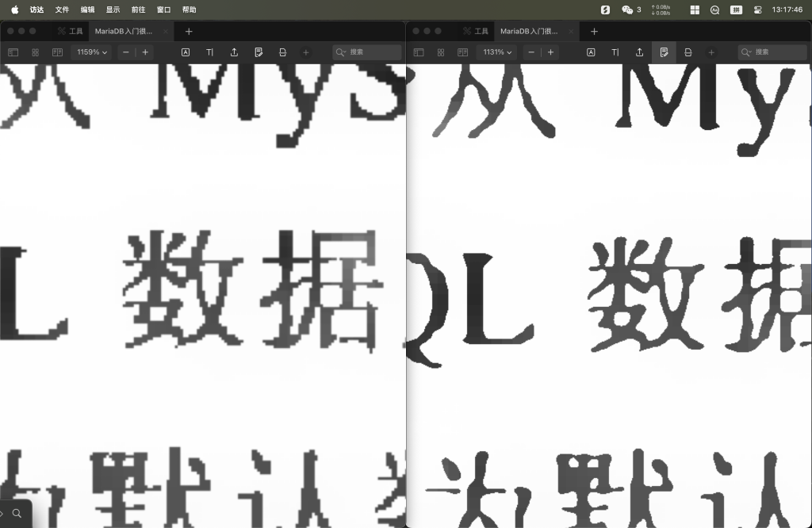Viewport: 812px width, 528px height.
Task: Click the print icon in the left window
Action: coord(282,52)
